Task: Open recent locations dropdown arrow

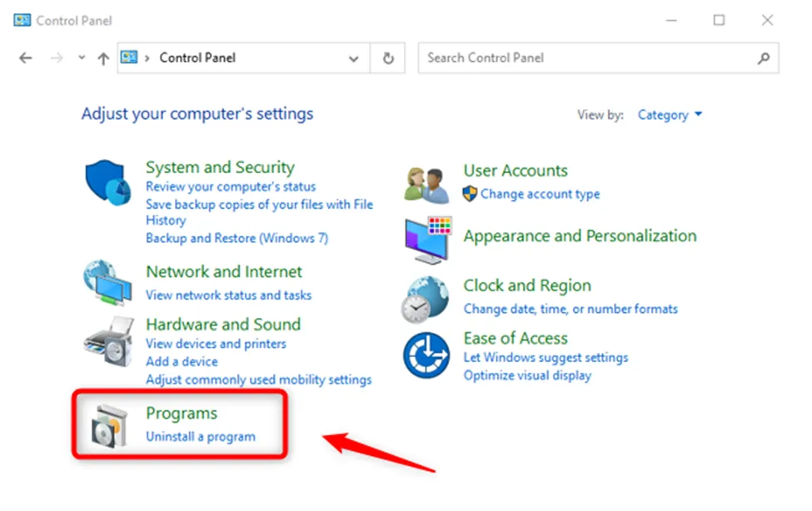Action: click(82, 58)
